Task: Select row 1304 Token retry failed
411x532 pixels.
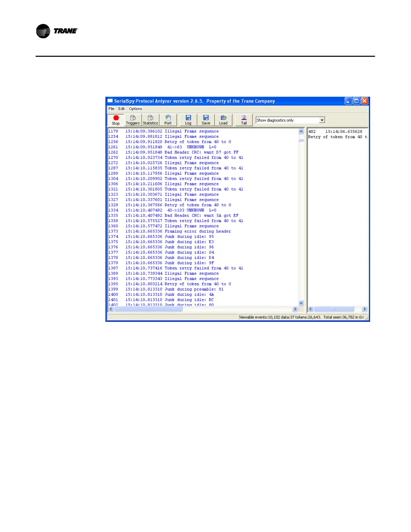Action: pos(176,179)
